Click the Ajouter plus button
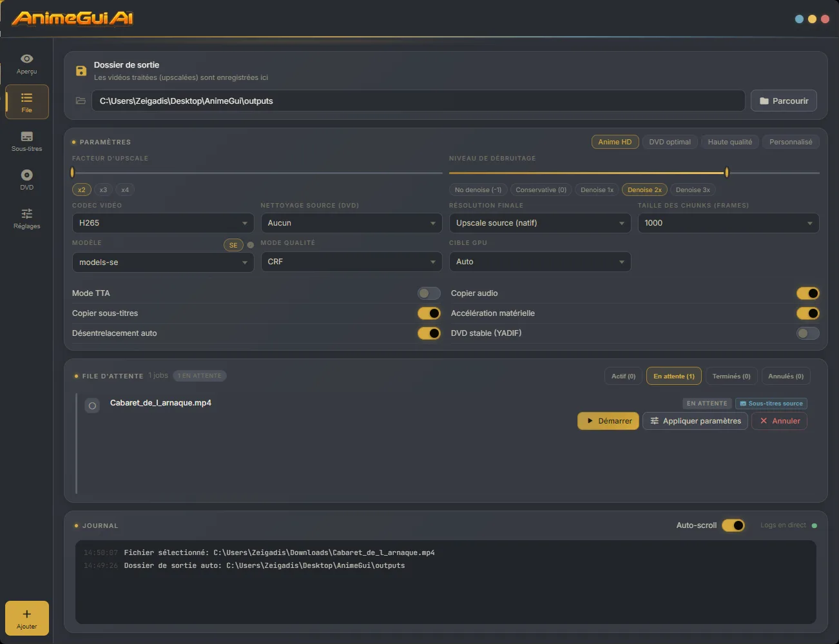839x644 pixels. point(27,618)
